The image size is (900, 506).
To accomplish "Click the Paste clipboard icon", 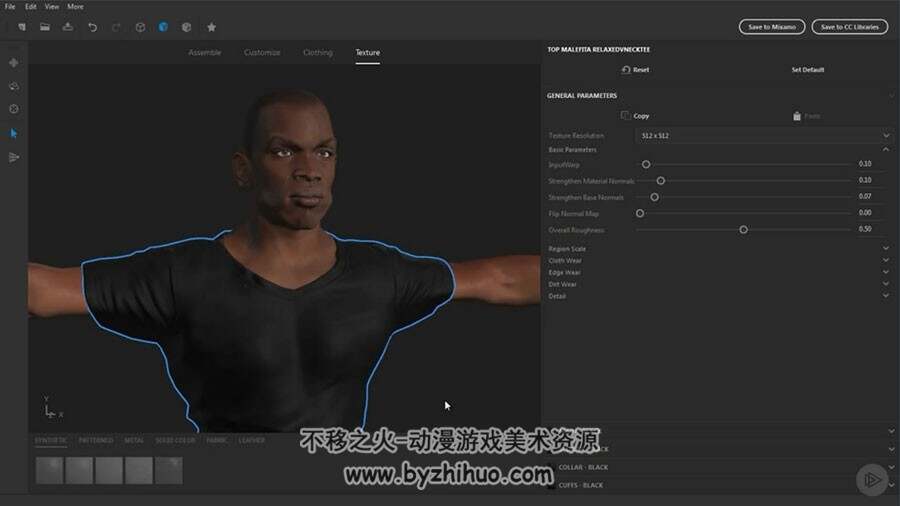I will [797, 116].
